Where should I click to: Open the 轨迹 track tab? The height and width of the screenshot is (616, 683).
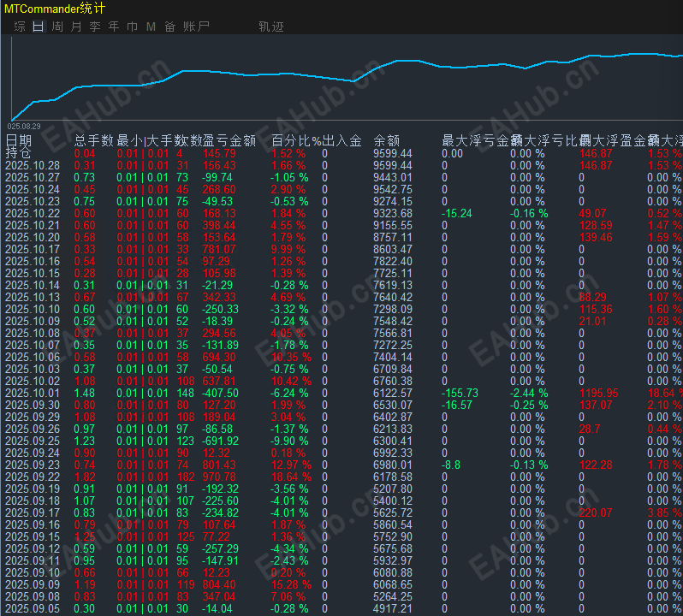[270, 27]
